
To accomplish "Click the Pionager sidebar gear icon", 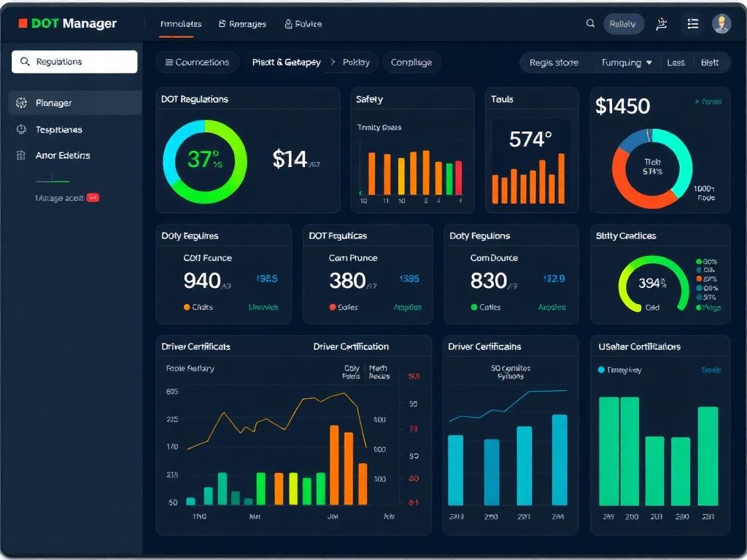I will 21,103.
